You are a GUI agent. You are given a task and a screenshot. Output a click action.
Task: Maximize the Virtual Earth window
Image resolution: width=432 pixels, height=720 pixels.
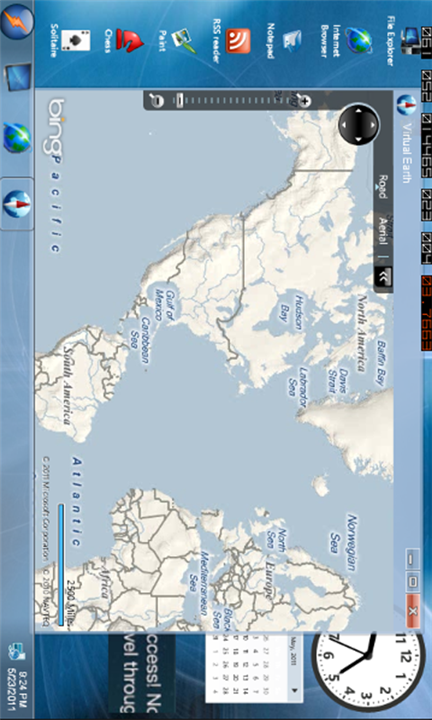413,582
